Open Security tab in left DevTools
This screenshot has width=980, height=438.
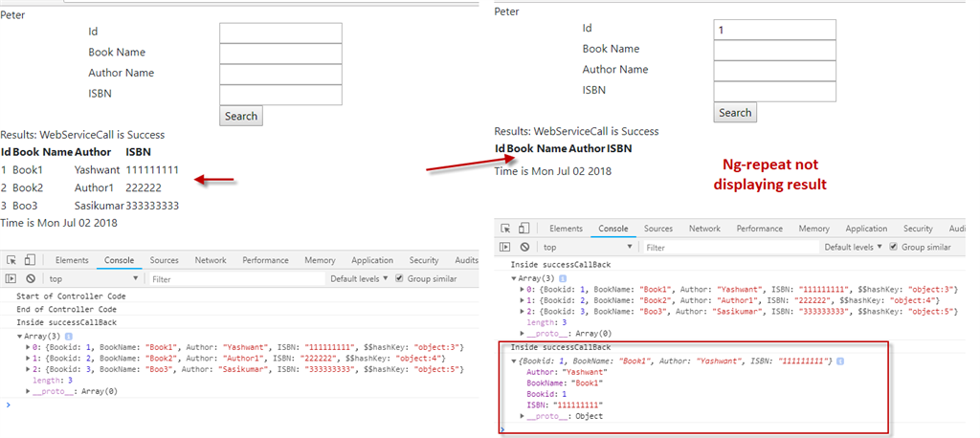coord(424,260)
